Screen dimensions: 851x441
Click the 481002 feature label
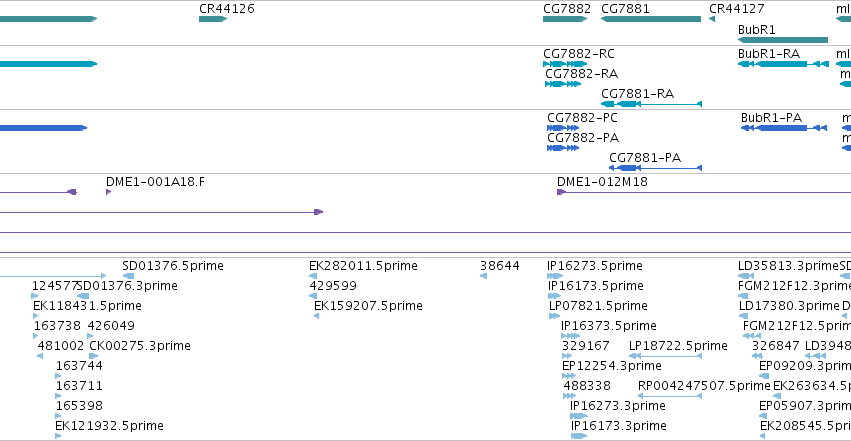pyautogui.click(x=61, y=346)
